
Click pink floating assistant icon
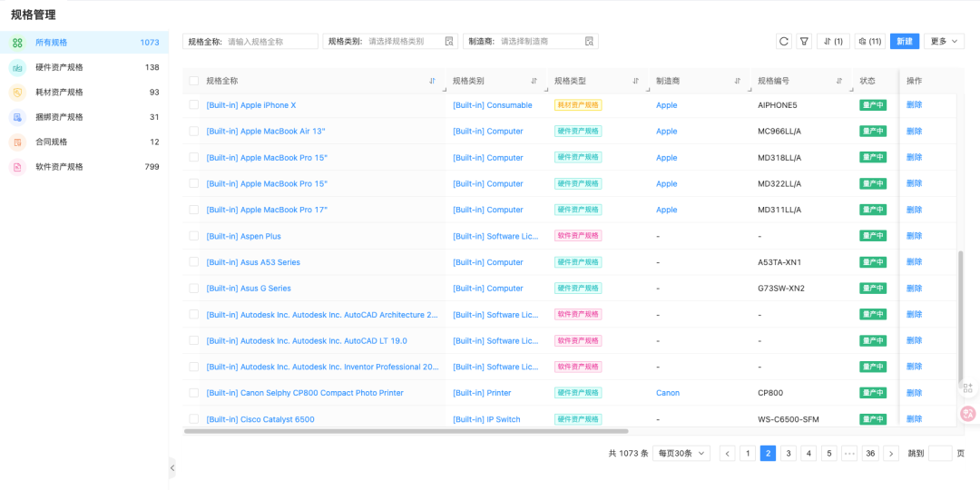(968, 413)
